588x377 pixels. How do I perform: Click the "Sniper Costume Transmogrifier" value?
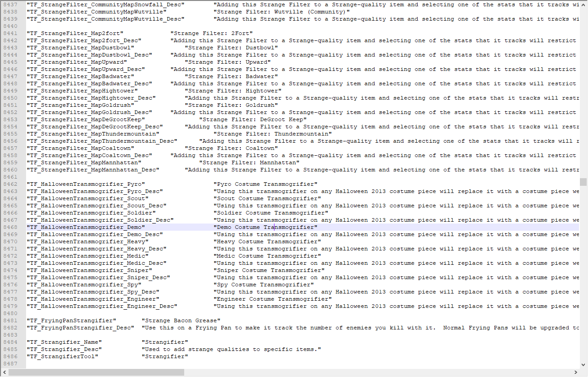click(269, 270)
